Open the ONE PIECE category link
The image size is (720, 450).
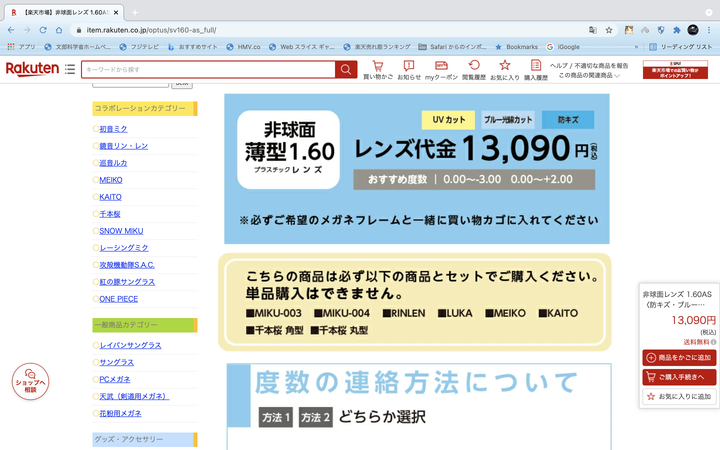pyautogui.click(x=118, y=299)
